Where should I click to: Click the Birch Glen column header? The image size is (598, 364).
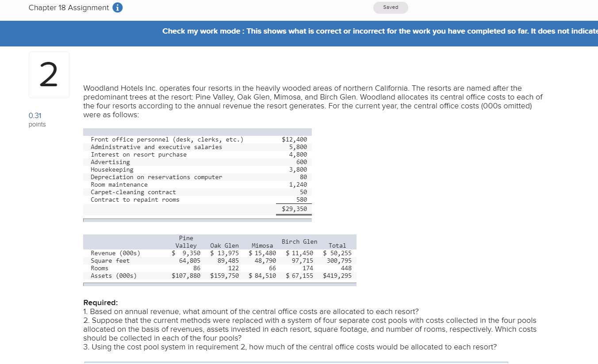point(299,241)
